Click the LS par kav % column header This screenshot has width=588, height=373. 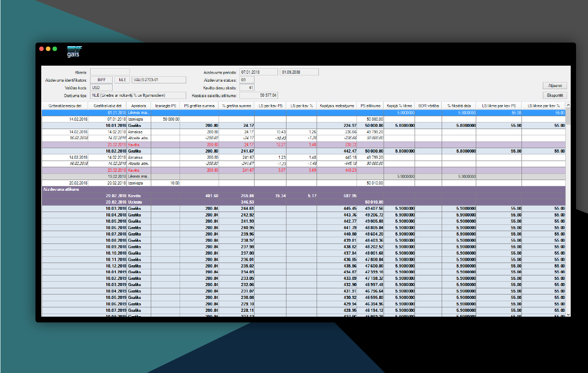302,106
